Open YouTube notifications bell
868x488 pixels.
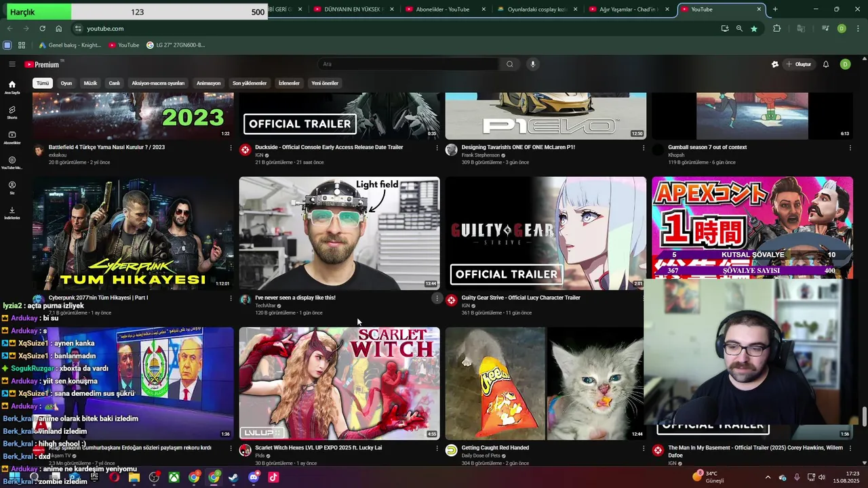[x=826, y=64]
